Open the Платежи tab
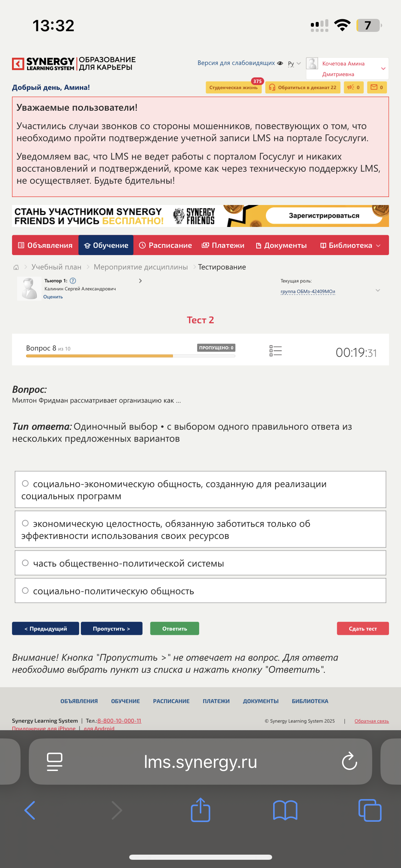The width and height of the screenshot is (401, 868). click(x=223, y=245)
